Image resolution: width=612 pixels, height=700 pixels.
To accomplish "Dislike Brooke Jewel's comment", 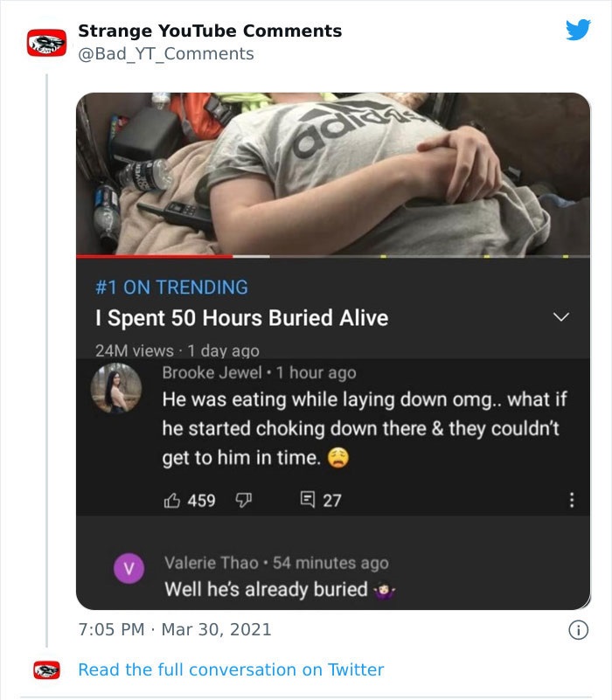I will [244, 501].
